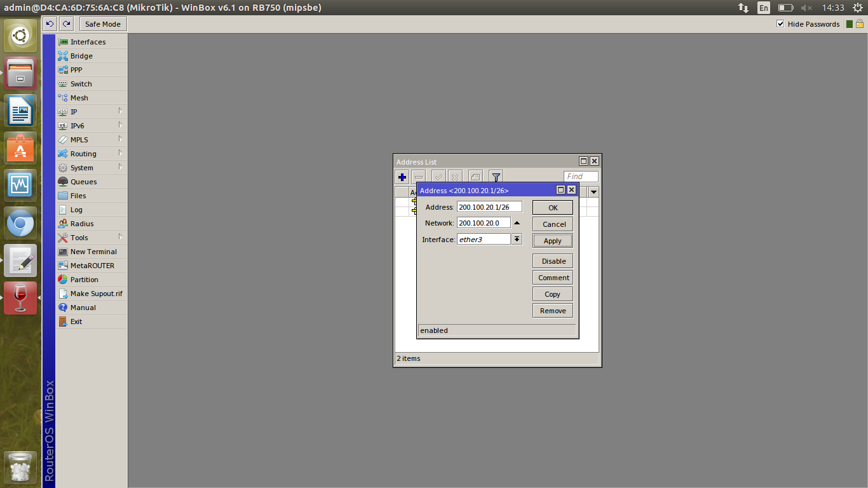868x488 pixels.
Task: Expand the System submenu
Action: (x=92, y=168)
